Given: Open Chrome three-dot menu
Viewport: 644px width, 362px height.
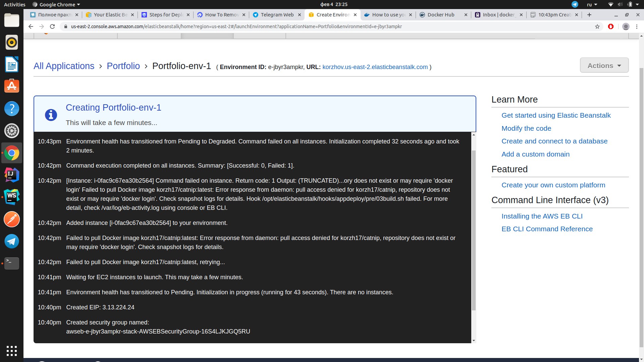Looking at the screenshot, I should (x=637, y=26).
